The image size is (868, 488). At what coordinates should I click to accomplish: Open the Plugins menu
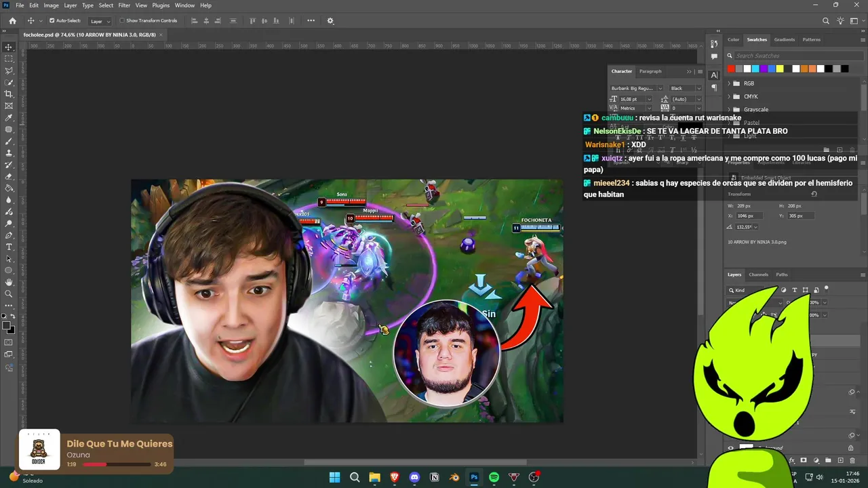(161, 5)
